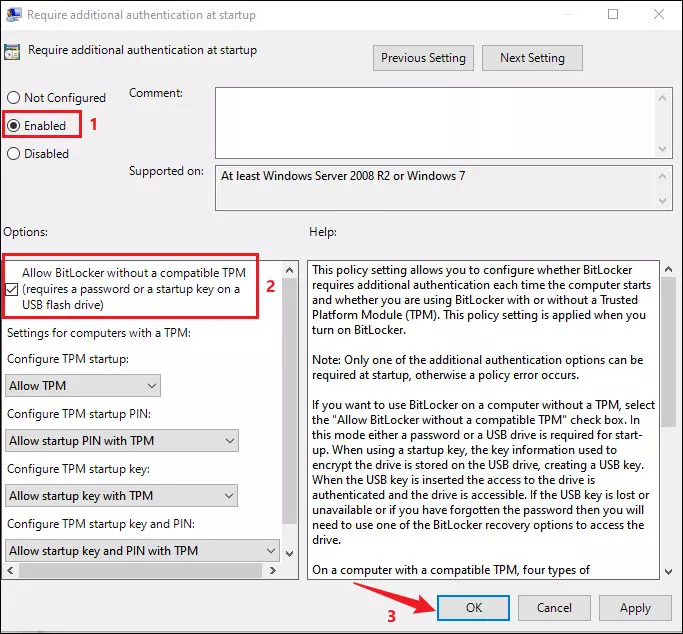Image resolution: width=683 pixels, height=634 pixels.
Task: Click the 'Options:' label
Action: coord(26,232)
